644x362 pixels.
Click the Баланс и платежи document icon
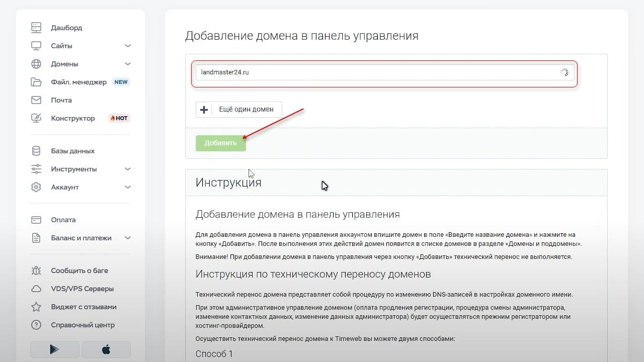click(x=36, y=238)
